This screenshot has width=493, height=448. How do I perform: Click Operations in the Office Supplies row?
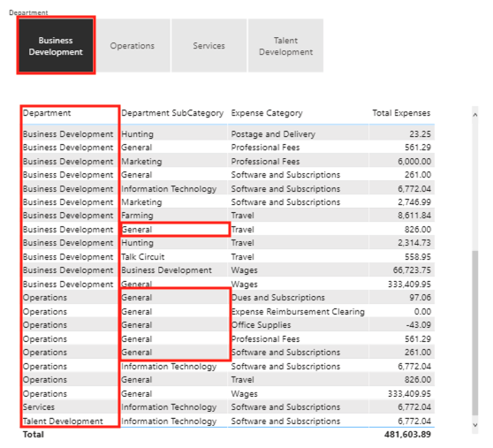tap(45, 325)
